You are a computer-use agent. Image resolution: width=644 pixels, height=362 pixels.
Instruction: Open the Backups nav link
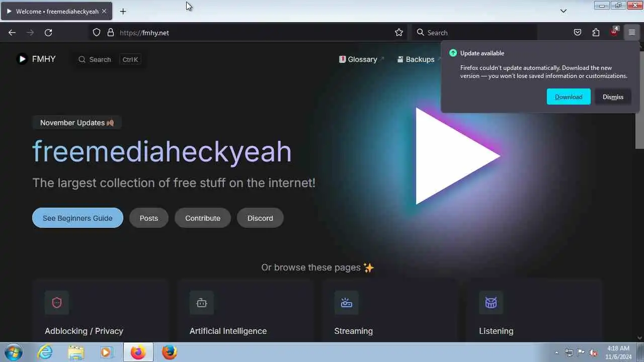(419, 59)
